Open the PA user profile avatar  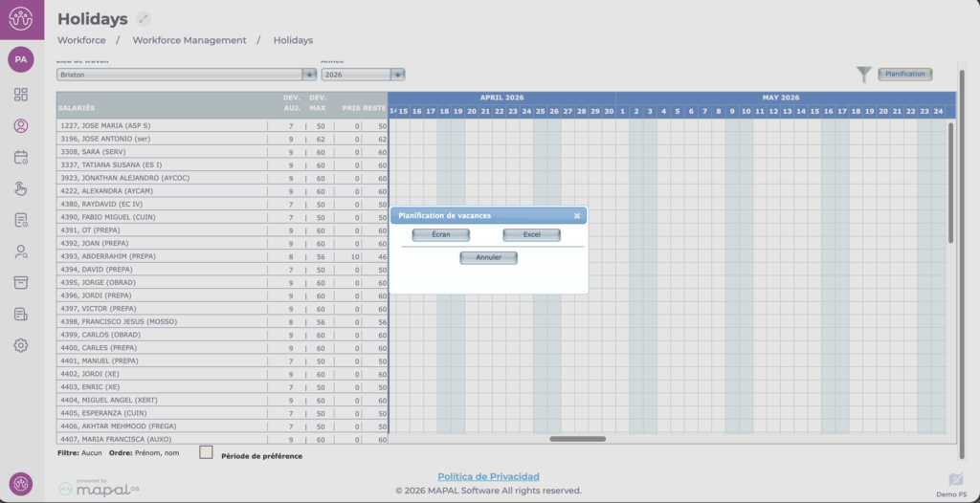(x=21, y=59)
